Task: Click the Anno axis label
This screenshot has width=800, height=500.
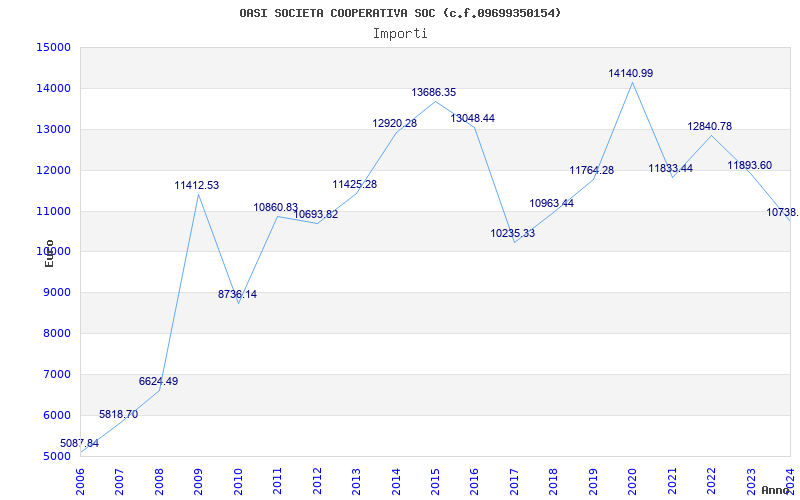Action: [777, 490]
